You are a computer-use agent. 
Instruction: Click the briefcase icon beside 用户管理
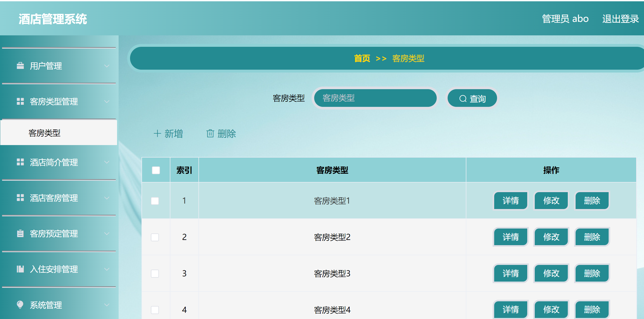[20, 66]
